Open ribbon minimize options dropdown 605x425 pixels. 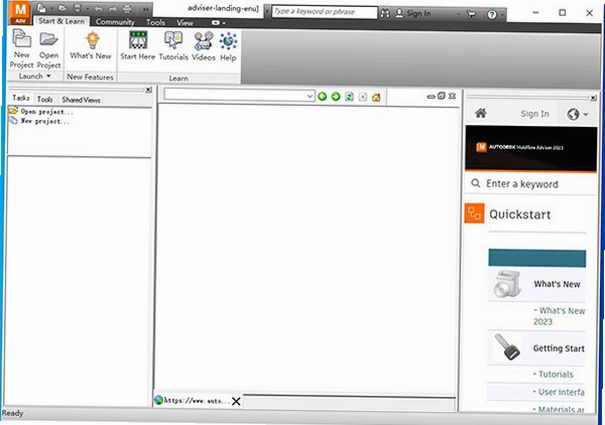(218, 23)
